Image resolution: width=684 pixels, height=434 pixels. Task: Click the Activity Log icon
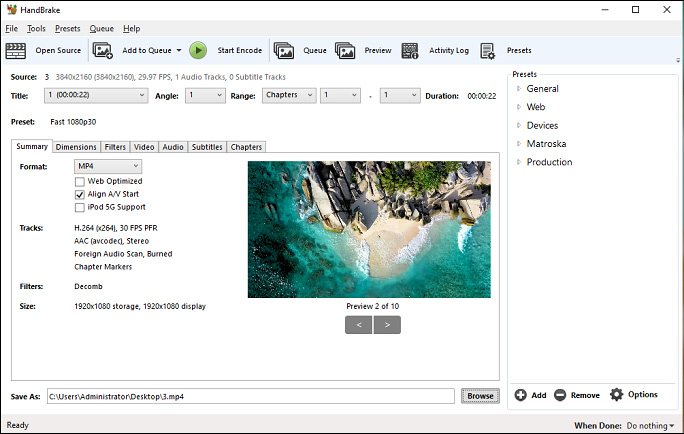click(x=410, y=51)
